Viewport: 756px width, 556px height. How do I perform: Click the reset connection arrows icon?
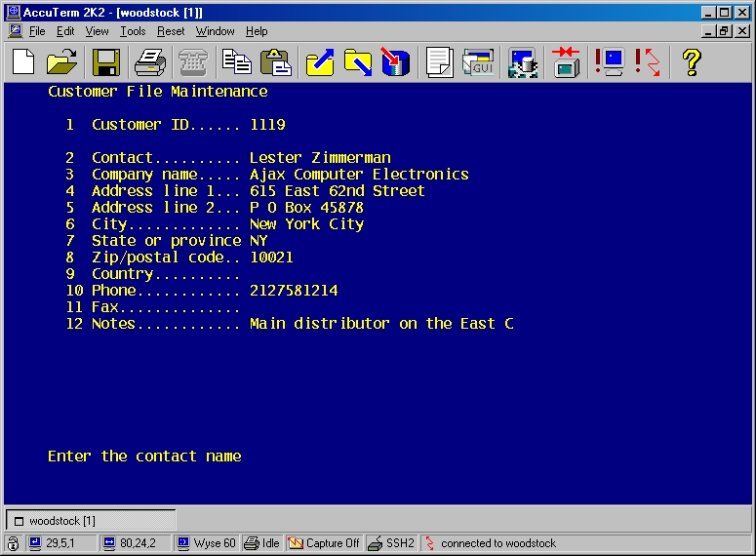pyautogui.click(x=648, y=62)
